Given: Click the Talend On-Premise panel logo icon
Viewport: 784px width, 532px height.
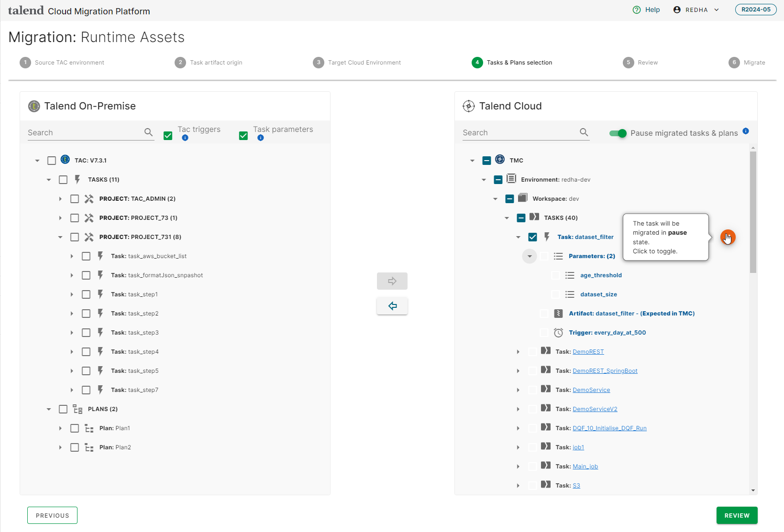Looking at the screenshot, I should [34, 106].
